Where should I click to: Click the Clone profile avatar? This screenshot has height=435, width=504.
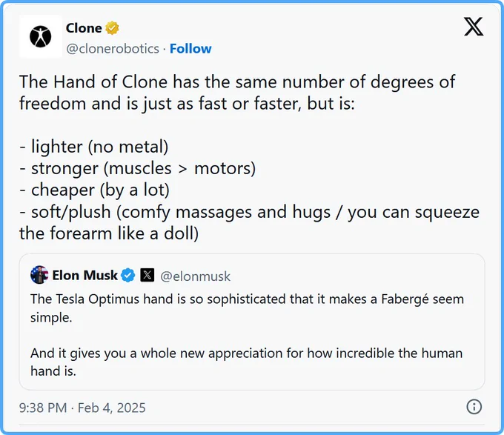pyautogui.click(x=41, y=36)
